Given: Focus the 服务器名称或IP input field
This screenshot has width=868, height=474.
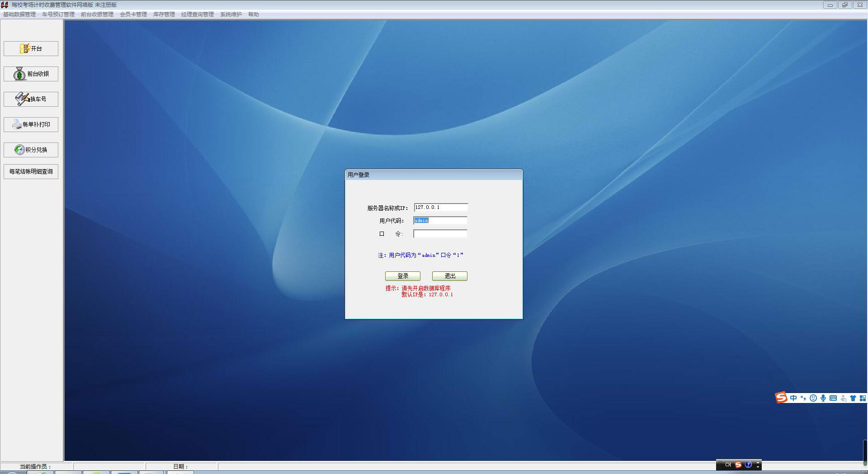Looking at the screenshot, I should pyautogui.click(x=441, y=208).
